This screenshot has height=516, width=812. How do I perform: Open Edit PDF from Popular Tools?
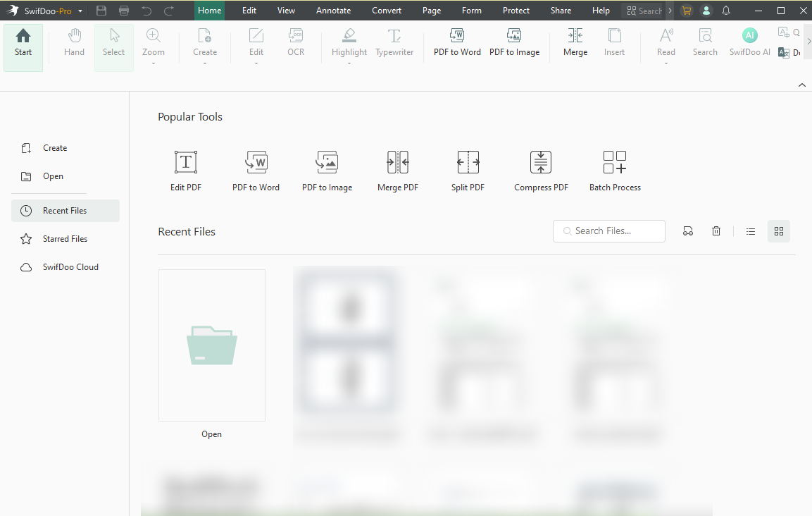click(x=186, y=171)
